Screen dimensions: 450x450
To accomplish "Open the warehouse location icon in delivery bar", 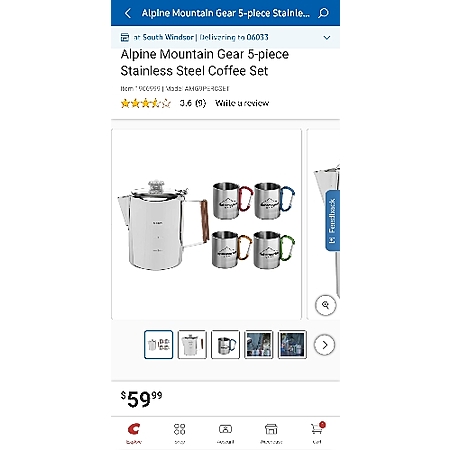I will 125,37.
